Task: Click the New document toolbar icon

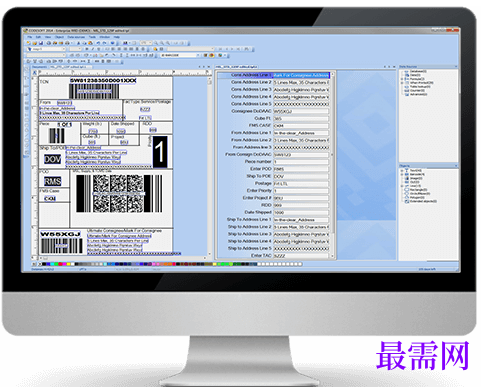Action: pos(28,43)
